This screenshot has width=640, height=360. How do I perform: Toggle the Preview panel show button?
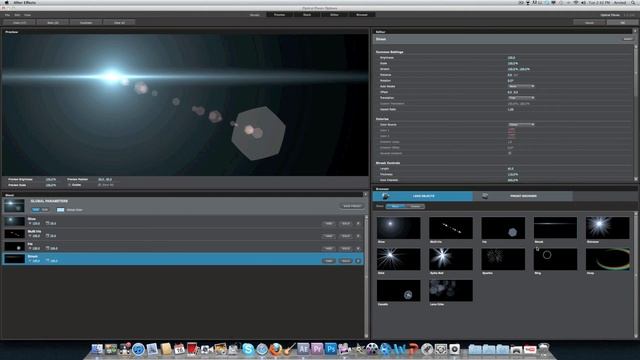[x=280, y=15]
